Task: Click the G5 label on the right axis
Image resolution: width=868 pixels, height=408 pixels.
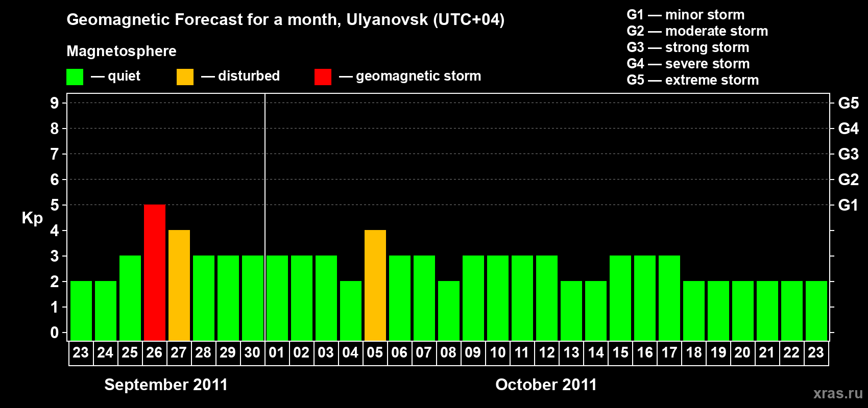Action: click(x=849, y=103)
